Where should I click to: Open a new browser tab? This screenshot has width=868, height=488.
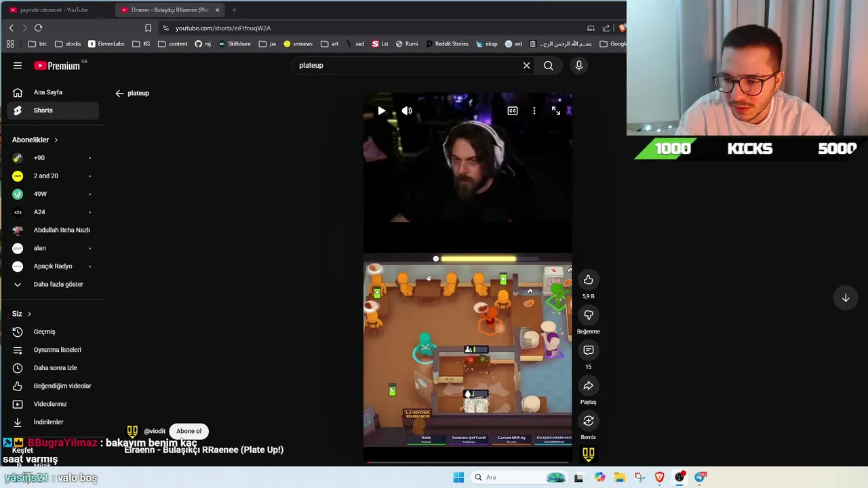click(x=234, y=10)
